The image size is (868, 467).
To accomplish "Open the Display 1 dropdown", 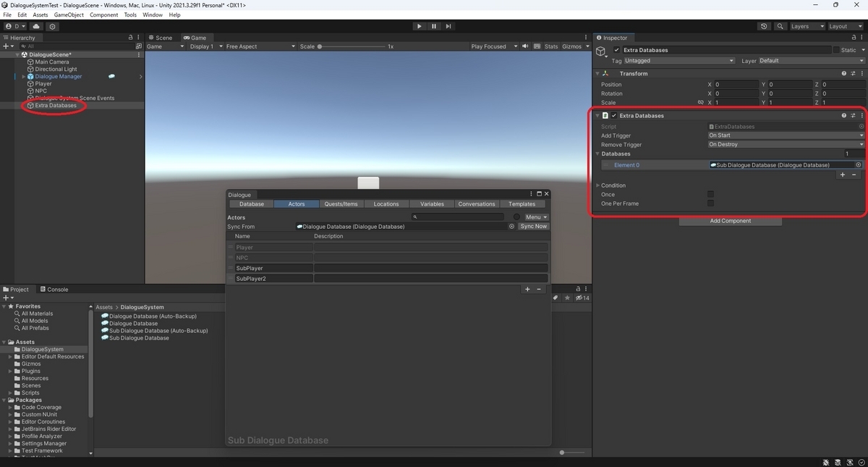I will (x=206, y=46).
